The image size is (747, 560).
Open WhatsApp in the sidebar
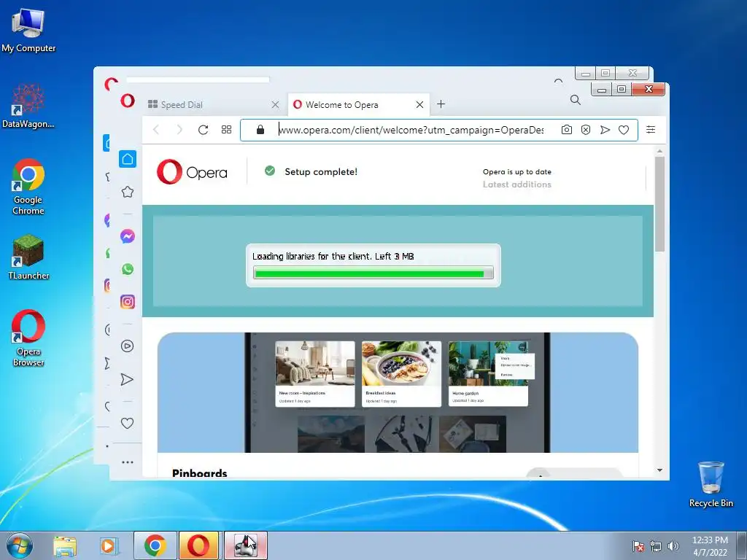[127, 269]
